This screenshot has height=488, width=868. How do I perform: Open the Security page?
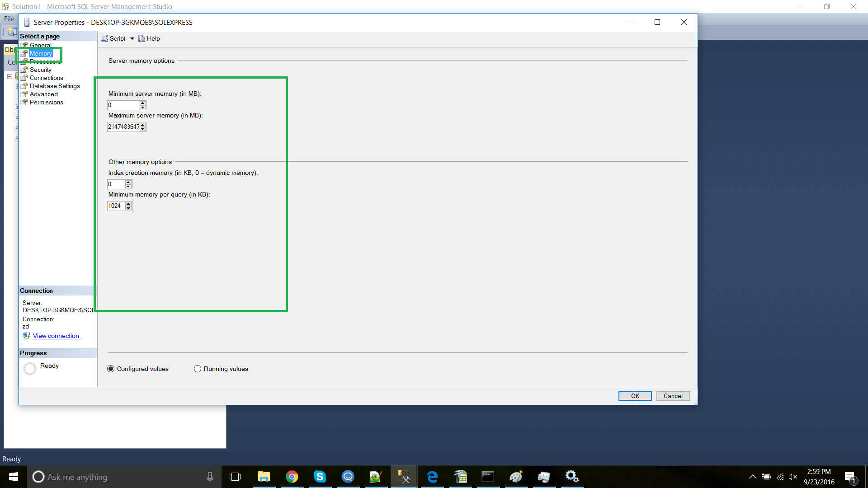point(40,70)
